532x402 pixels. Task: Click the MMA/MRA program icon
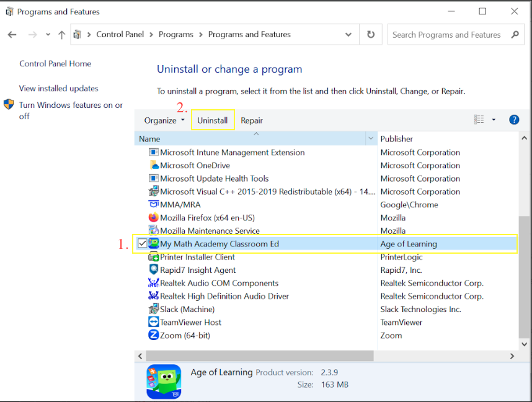tap(154, 204)
